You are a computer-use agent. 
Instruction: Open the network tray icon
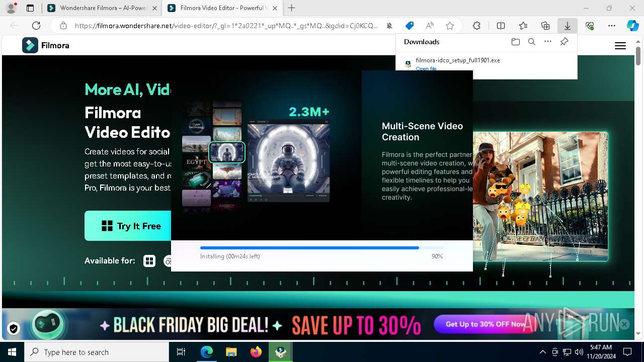tap(567, 352)
